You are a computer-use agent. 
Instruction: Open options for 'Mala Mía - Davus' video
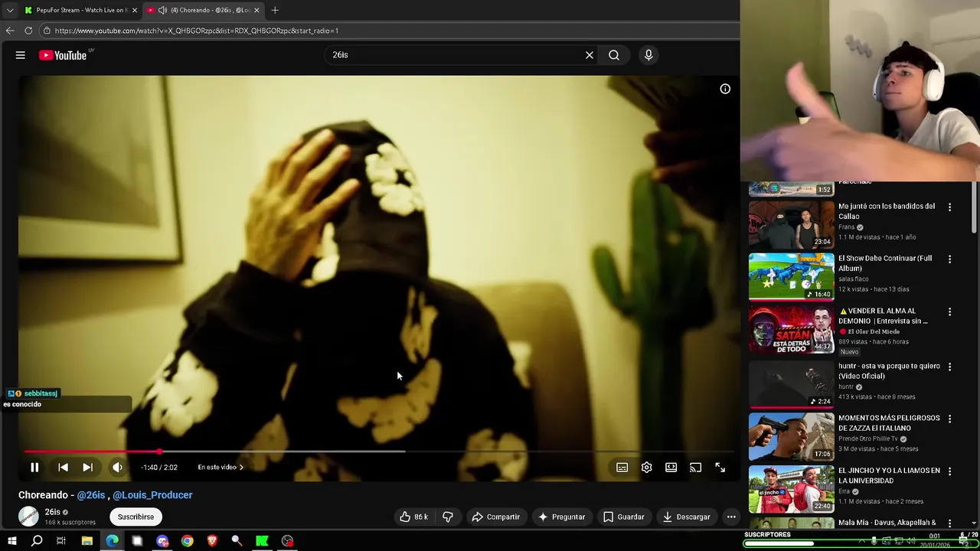click(x=949, y=524)
